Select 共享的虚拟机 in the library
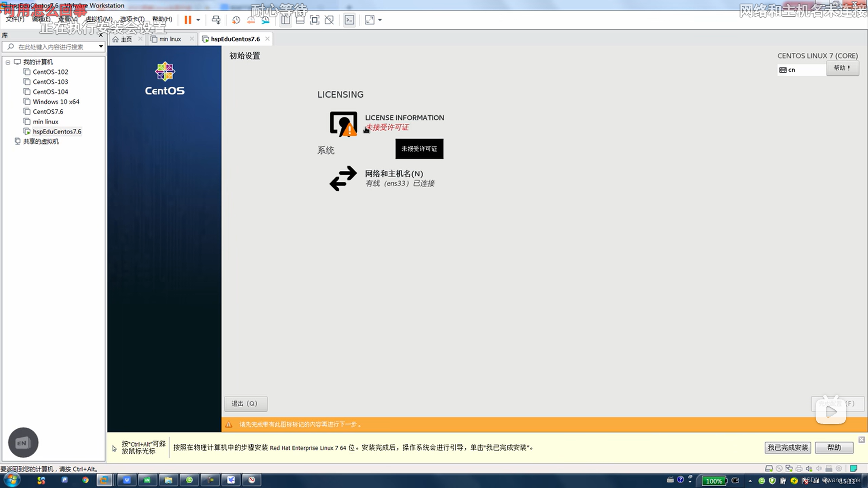The width and height of the screenshot is (868, 488). click(37, 141)
